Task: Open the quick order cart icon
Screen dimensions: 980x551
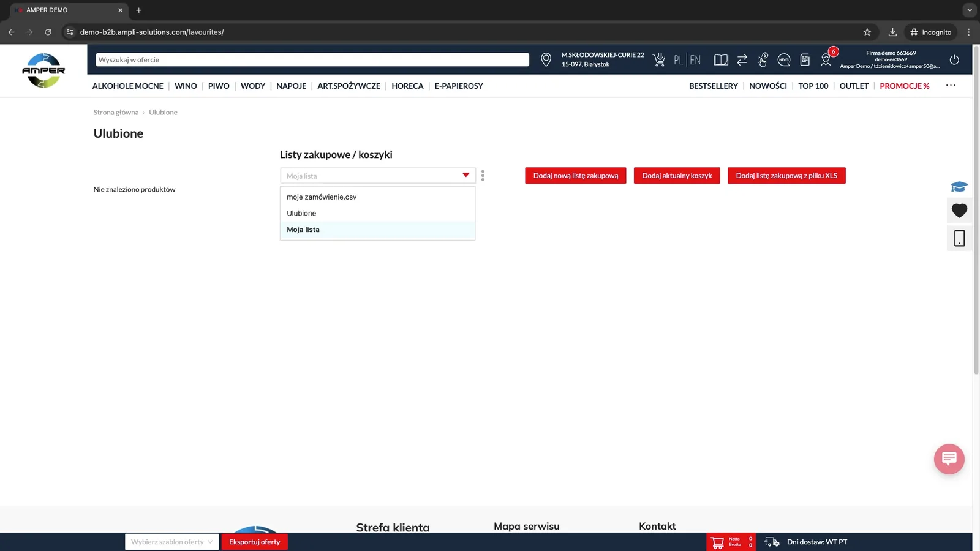Action: 659,59
